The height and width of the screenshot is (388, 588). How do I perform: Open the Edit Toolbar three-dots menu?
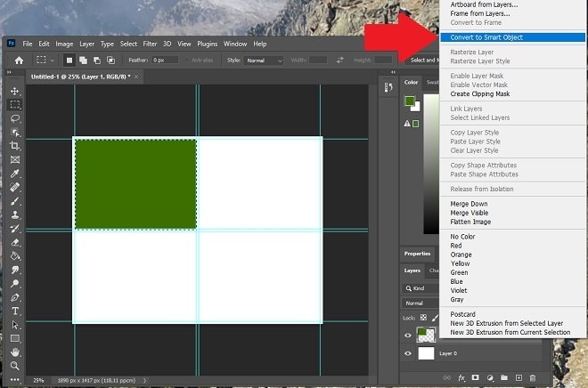click(15, 379)
